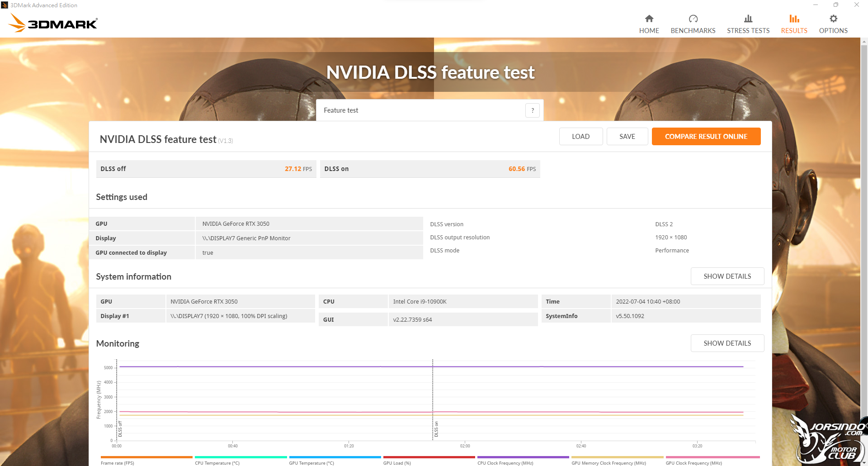Restore down the 3DMark window
Image resolution: width=868 pixels, height=466 pixels.
(836, 5)
